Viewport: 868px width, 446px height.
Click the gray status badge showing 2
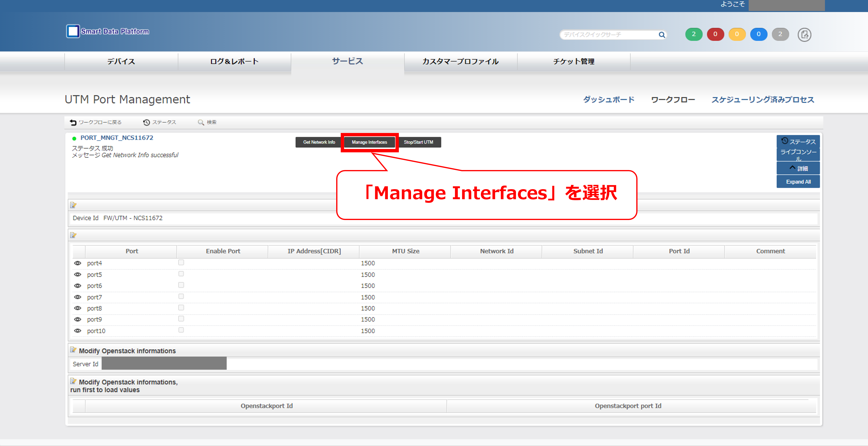click(x=780, y=34)
